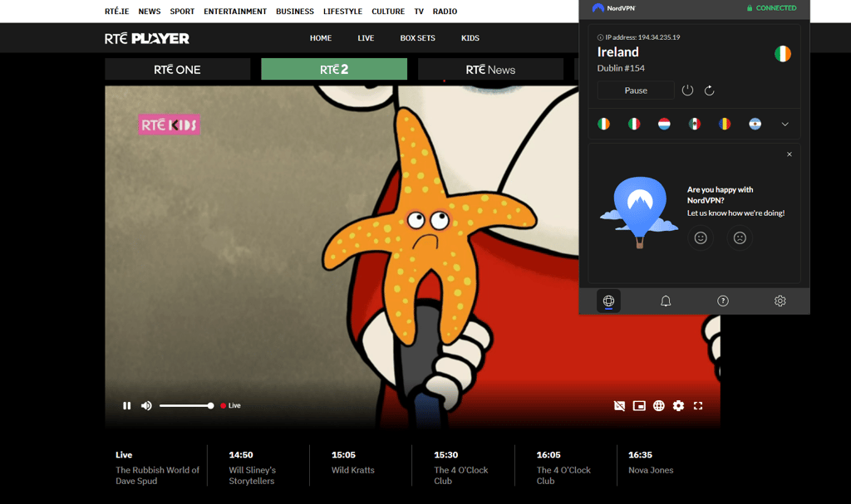Dismiss the NordVPN feedback card

(x=790, y=154)
